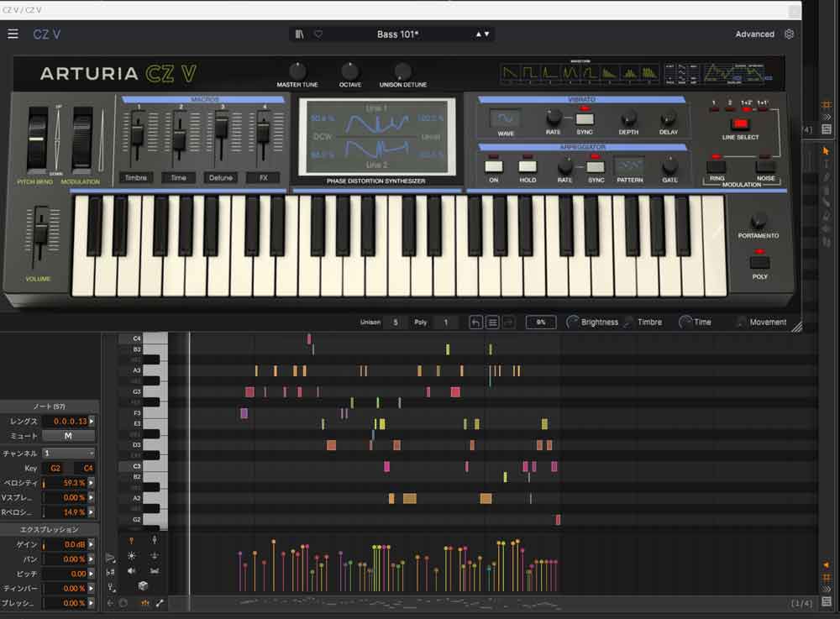This screenshot has width=840, height=619.
Task: Click the dice randomize icon in expression panel
Action: [x=143, y=585]
